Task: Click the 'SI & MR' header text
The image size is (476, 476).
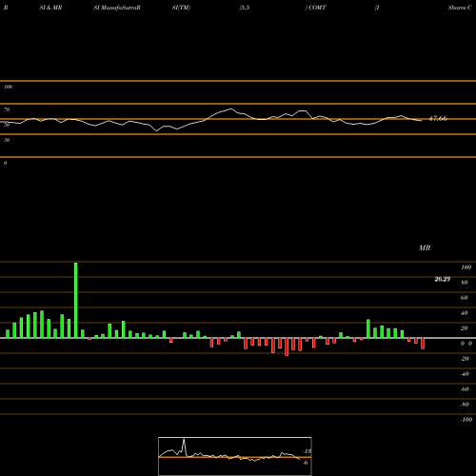Action: (50, 8)
